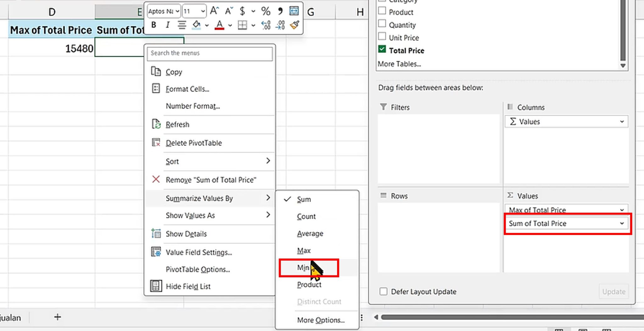Click the Comma Style icon
Viewport: 644px width, 331px height.
pyautogui.click(x=280, y=11)
